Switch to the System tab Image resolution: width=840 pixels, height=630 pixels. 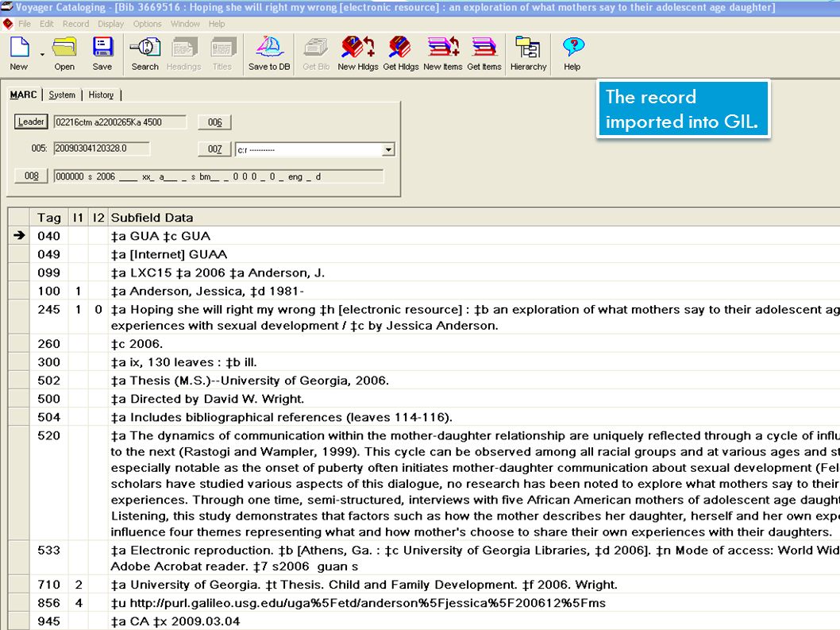62,95
